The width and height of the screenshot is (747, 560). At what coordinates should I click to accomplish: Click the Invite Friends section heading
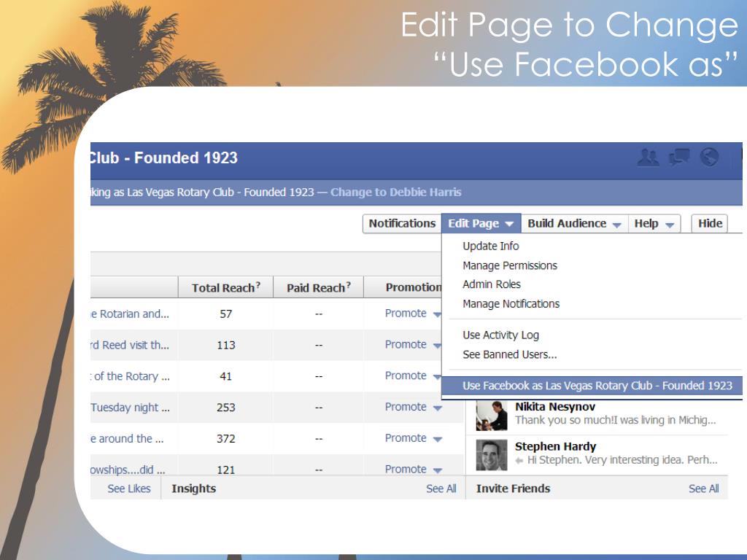(513, 489)
